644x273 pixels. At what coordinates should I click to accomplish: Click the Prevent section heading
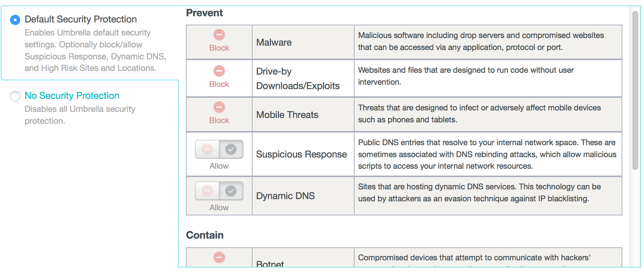click(x=204, y=13)
